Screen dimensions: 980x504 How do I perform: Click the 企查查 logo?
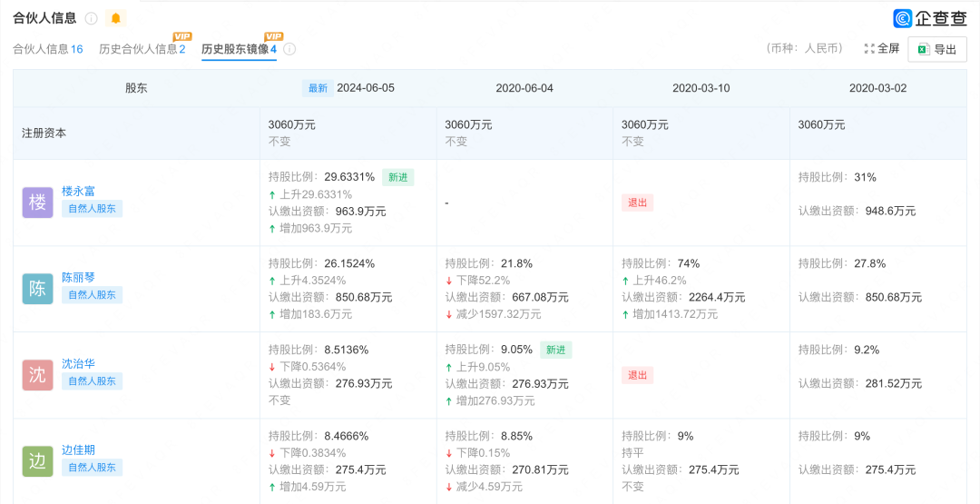(x=929, y=18)
